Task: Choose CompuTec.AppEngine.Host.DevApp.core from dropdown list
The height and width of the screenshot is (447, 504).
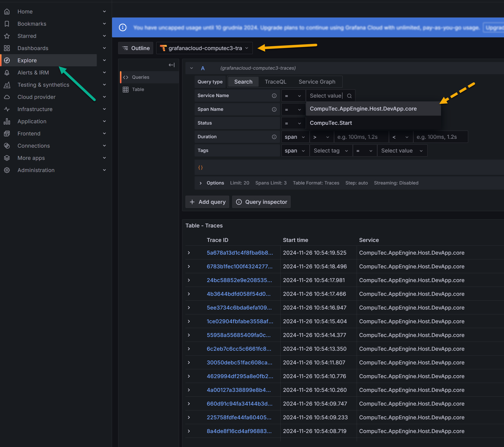Action: coord(373,109)
